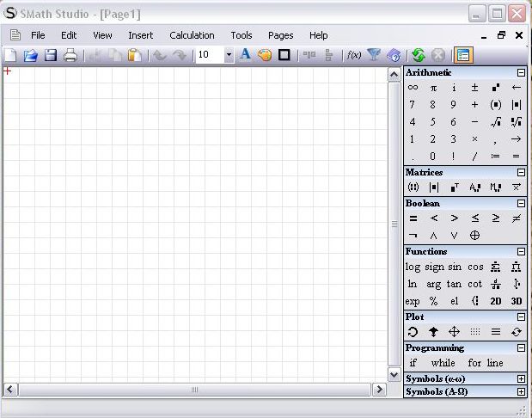Screen dimensions: 532x418
Task: Insert cross product operator in Matrices
Action: coord(517,187)
